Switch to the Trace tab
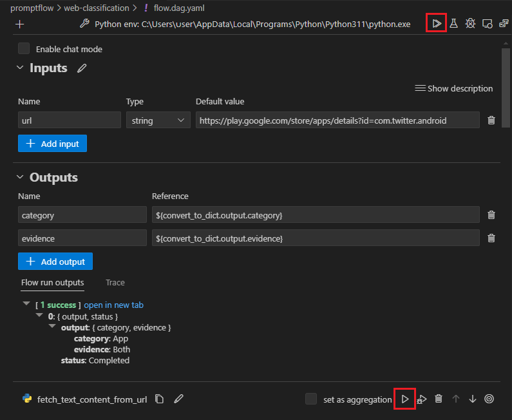 coord(115,283)
